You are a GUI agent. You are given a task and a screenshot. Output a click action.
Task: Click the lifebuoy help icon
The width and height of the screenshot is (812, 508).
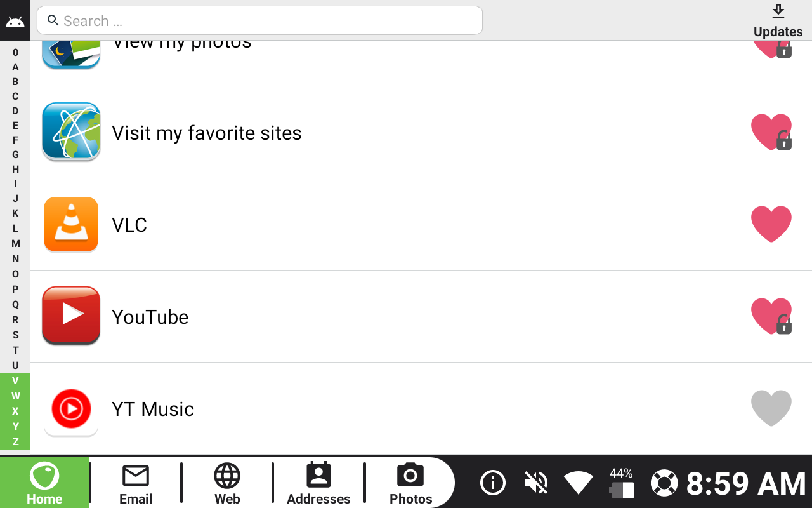tap(664, 483)
